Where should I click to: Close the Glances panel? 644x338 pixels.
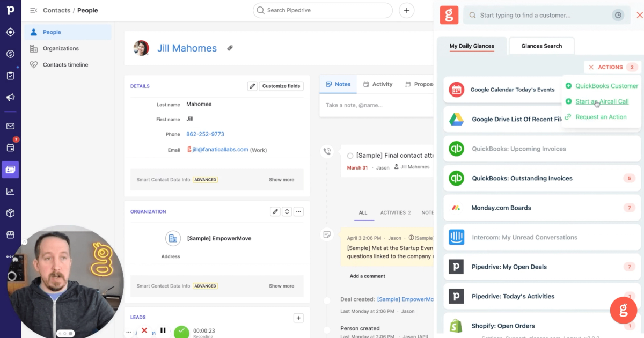coord(639,15)
